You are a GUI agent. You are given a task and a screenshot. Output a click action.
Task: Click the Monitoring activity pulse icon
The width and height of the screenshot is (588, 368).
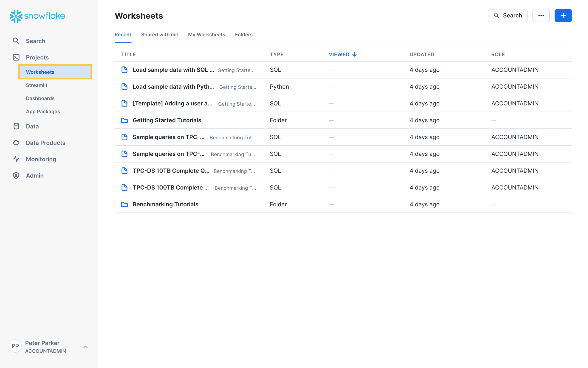(16, 159)
